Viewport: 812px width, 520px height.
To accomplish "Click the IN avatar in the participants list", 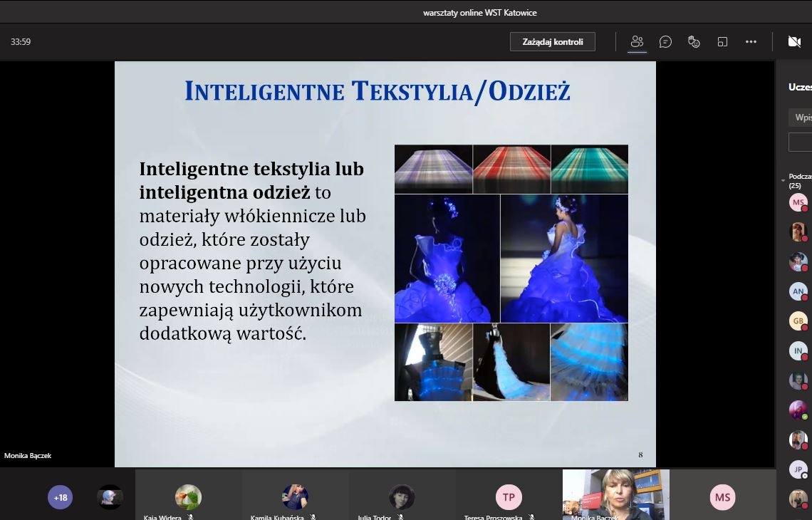I will pos(798,351).
